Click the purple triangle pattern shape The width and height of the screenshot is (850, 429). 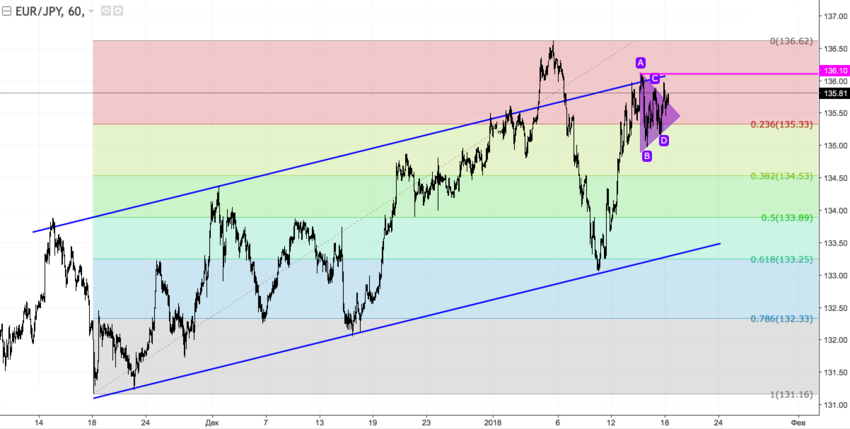(x=660, y=115)
